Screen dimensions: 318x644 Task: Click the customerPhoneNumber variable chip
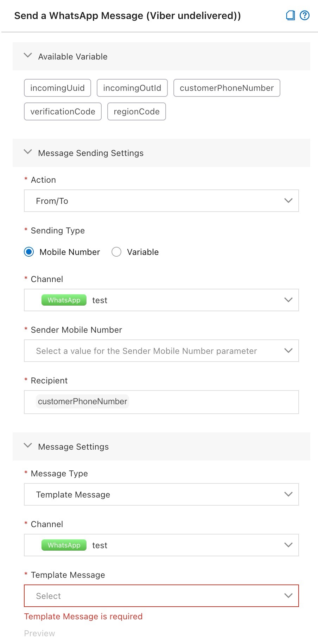tap(227, 88)
